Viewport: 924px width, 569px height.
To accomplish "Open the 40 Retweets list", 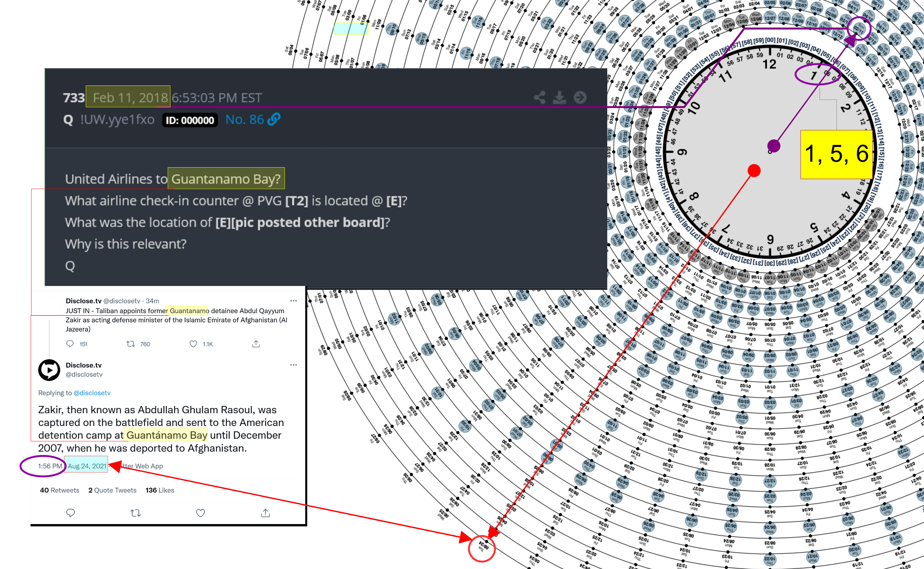I will click(x=59, y=490).
